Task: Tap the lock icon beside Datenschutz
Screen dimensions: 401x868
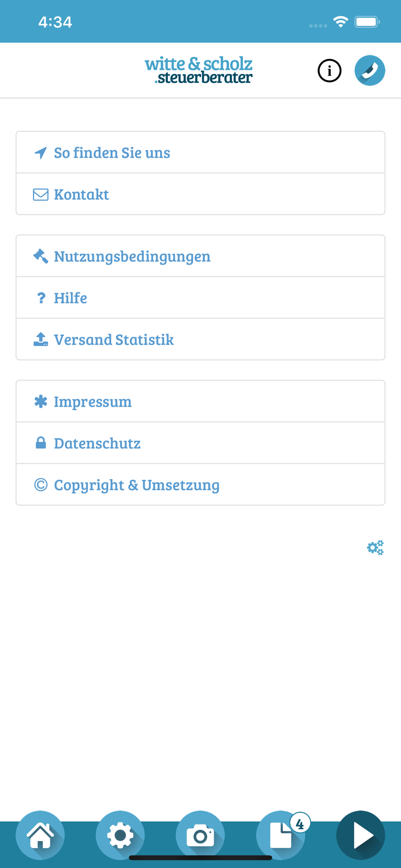Action: coord(41,443)
